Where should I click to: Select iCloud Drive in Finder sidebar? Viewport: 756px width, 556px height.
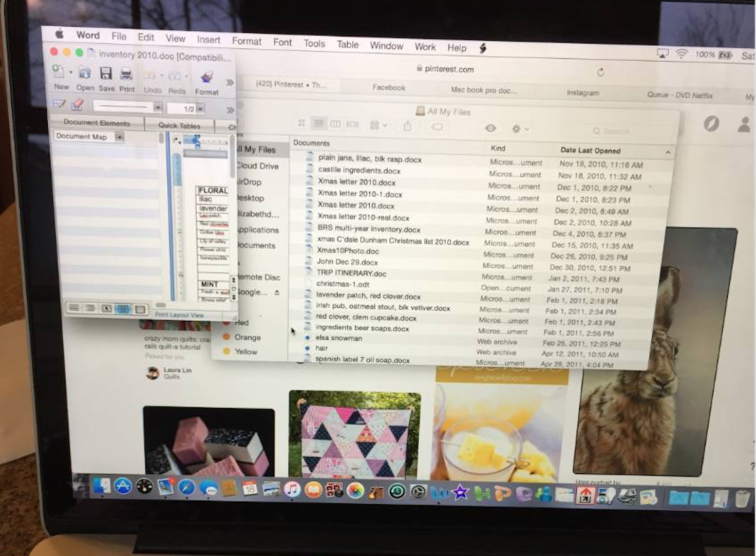[x=257, y=166]
